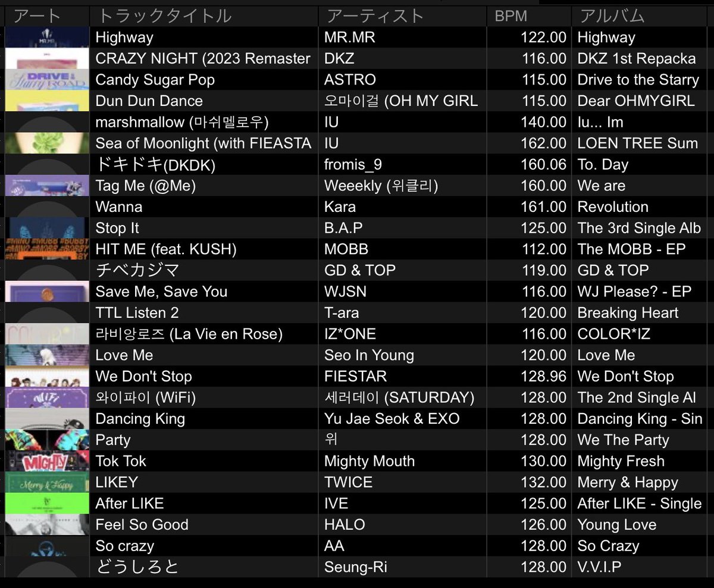Select the Candy Sugar Pop album art
The width and height of the screenshot is (714, 588).
tap(47, 80)
